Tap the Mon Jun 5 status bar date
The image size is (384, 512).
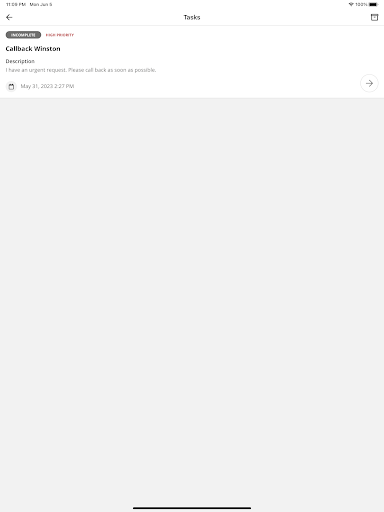tap(41, 4)
